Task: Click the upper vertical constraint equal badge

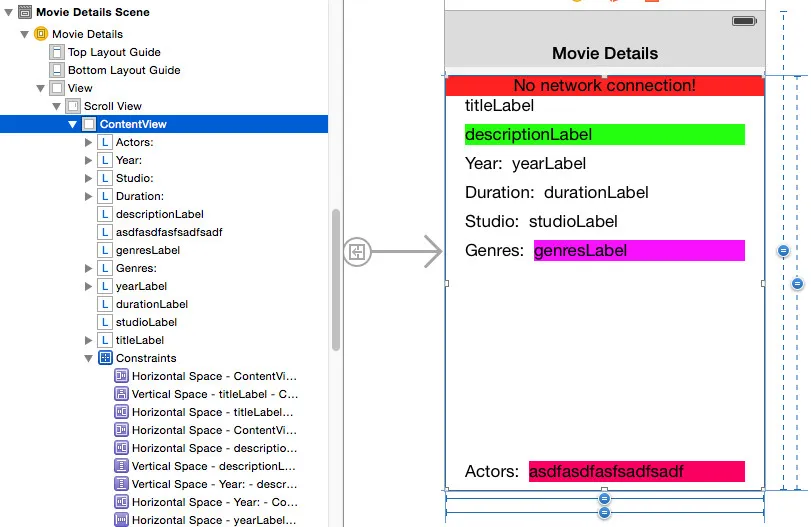Action: pos(784,251)
